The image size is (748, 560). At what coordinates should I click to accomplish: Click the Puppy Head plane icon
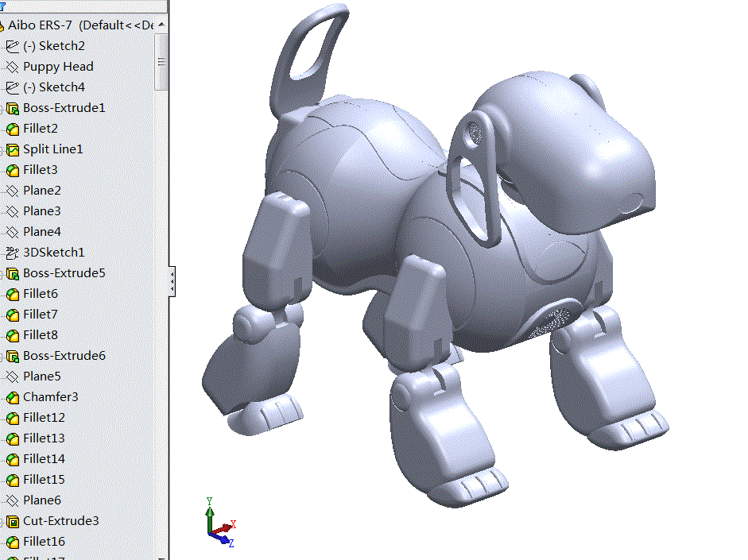(13, 67)
